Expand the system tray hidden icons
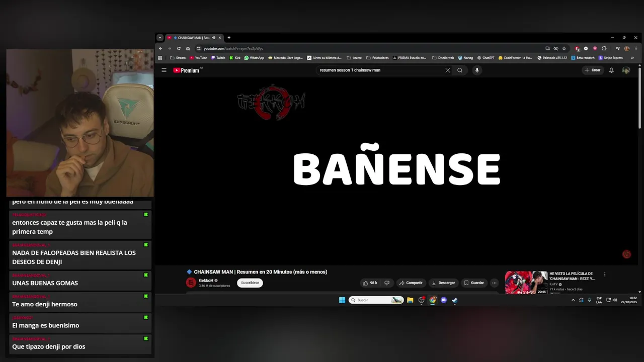The width and height of the screenshot is (644, 362). [573, 300]
